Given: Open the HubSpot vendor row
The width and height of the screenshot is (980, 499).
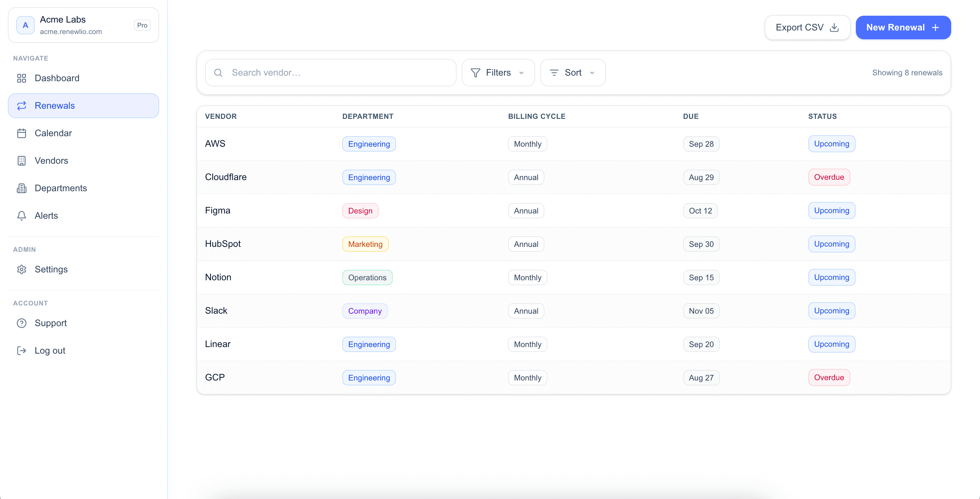Looking at the screenshot, I should (574, 244).
